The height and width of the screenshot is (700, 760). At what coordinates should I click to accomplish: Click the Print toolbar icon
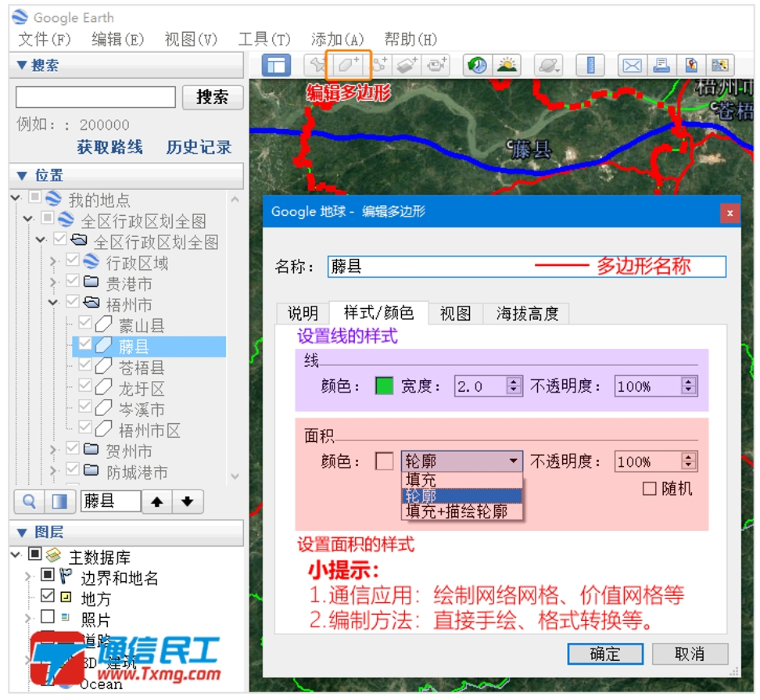pos(661,65)
